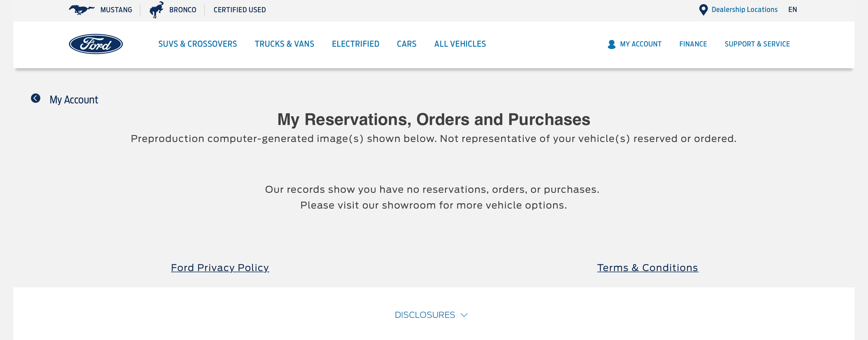
Task: Click the My Account breadcrumb text
Action: pos(74,100)
